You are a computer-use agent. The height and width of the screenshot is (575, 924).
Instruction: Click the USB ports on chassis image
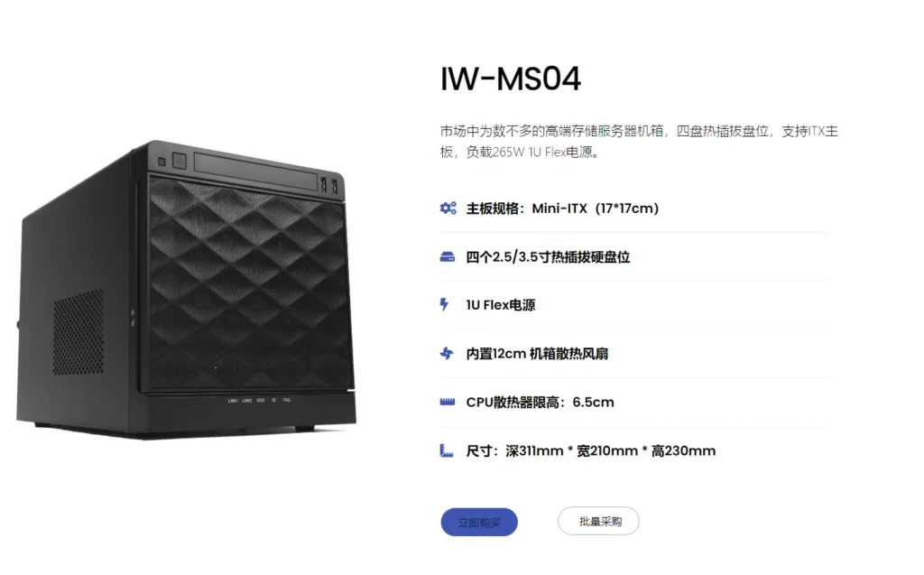pyautogui.click(x=328, y=184)
